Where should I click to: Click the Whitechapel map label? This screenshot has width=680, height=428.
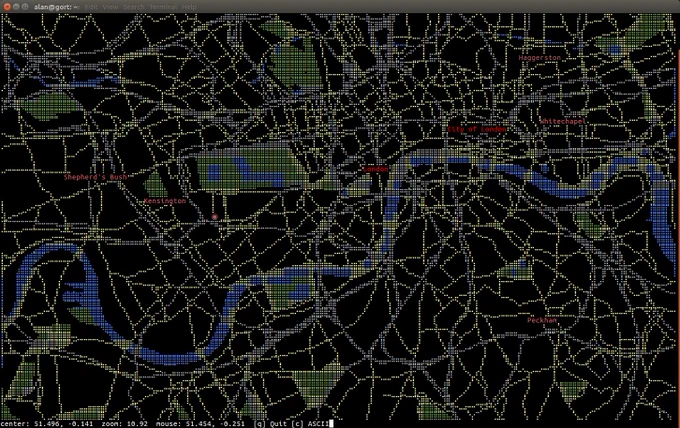click(x=563, y=121)
